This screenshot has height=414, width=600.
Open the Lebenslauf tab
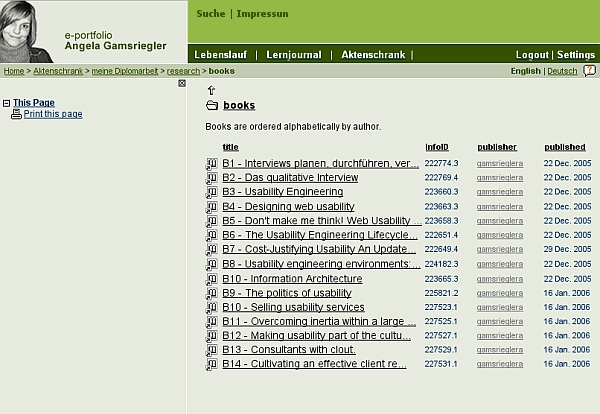[221, 54]
